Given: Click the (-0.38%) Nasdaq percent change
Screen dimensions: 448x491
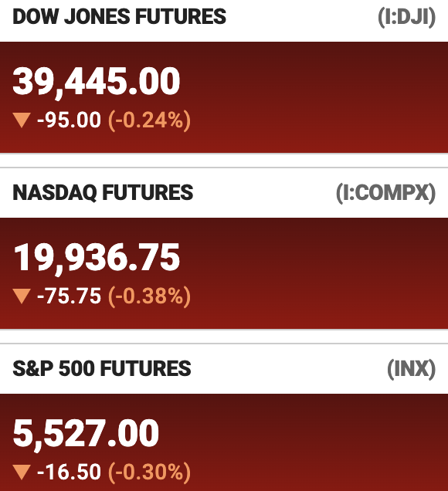Looking at the screenshot, I should point(149,296).
